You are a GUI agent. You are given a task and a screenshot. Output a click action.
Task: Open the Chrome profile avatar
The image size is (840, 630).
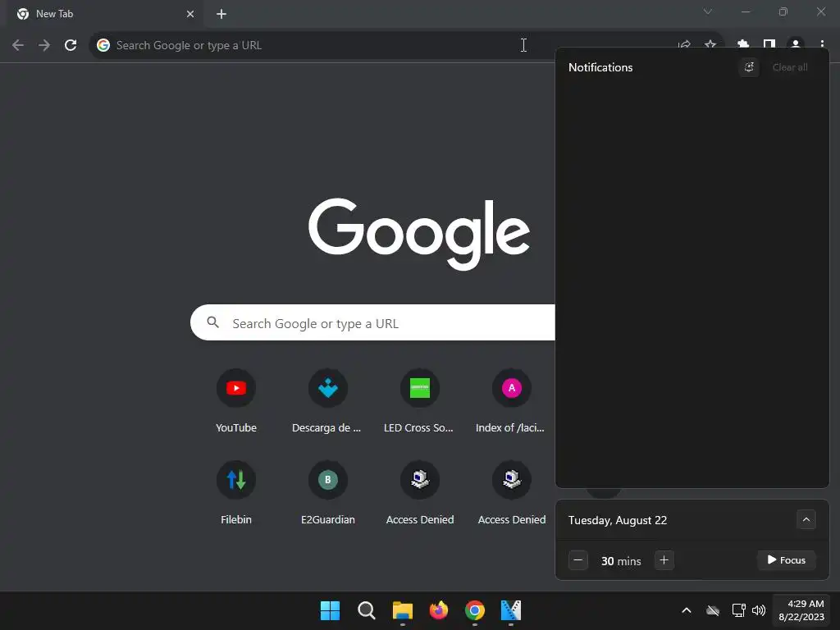[x=796, y=45]
